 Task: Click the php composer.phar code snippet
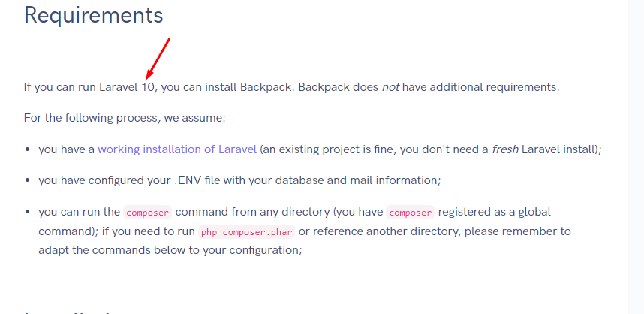pos(247,232)
